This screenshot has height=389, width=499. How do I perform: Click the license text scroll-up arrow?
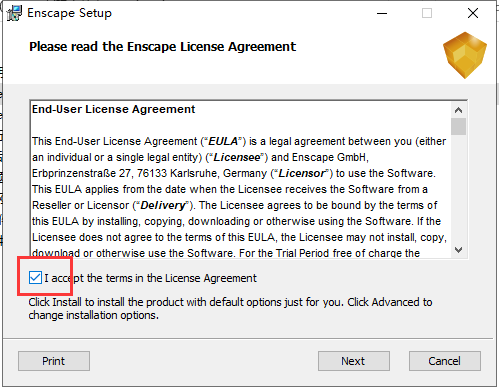click(x=458, y=110)
